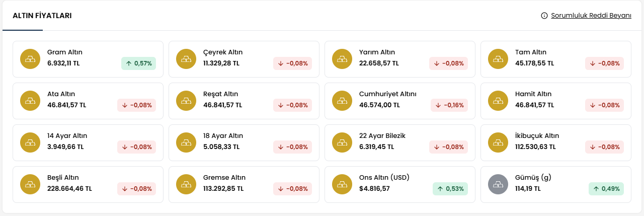Click the gray Gümüş (g) silver icon
Screen dimensions: 644x216
coord(498,184)
